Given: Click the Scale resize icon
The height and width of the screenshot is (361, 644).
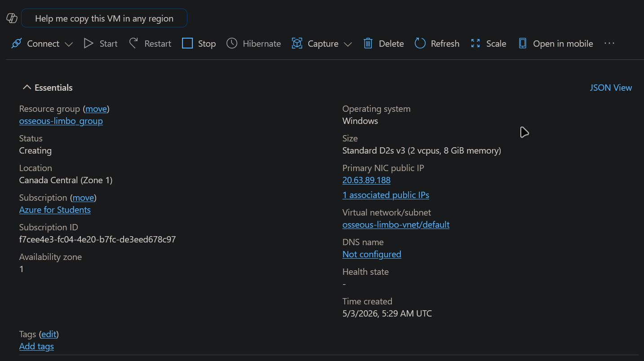Looking at the screenshot, I should 475,44.
